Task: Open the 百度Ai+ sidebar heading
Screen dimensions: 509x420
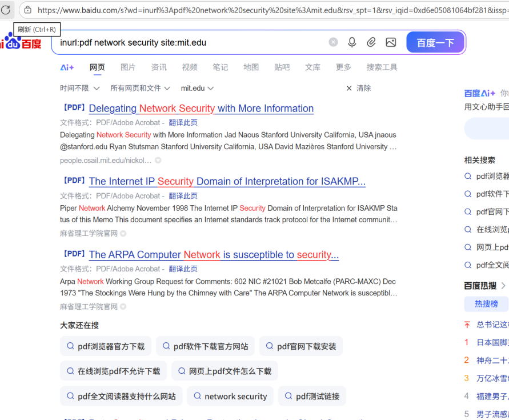Action: [480, 94]
